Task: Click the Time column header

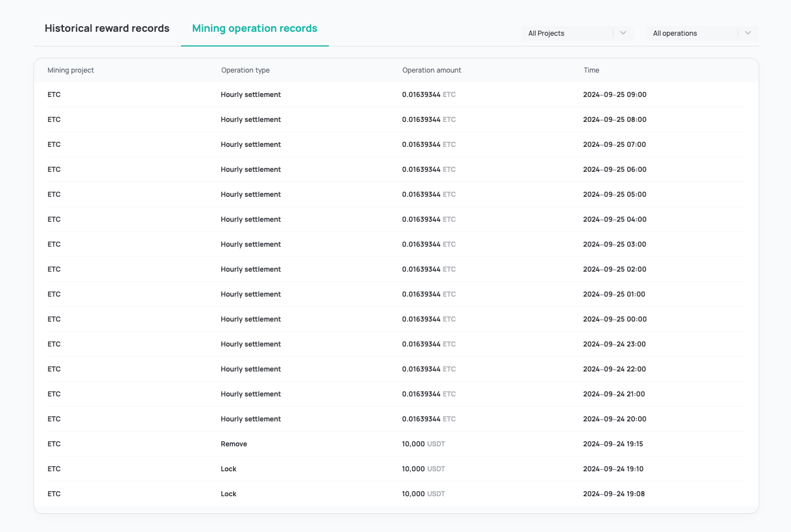Action: (591, 70)
